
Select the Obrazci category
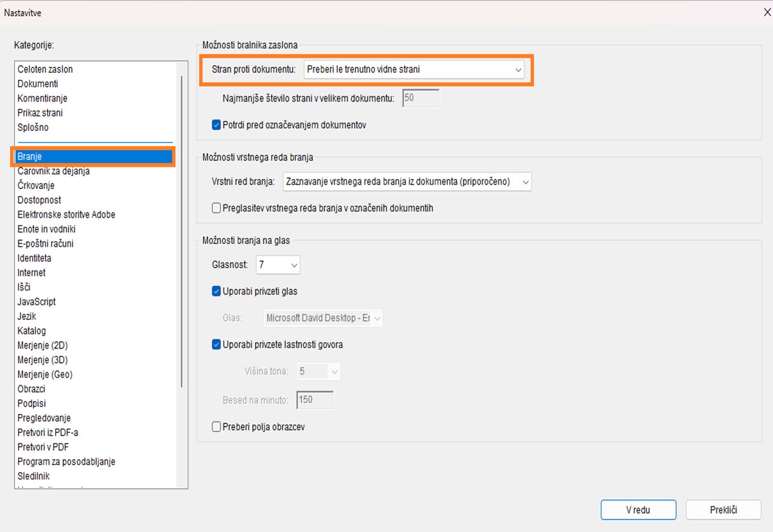click(31, 389)
